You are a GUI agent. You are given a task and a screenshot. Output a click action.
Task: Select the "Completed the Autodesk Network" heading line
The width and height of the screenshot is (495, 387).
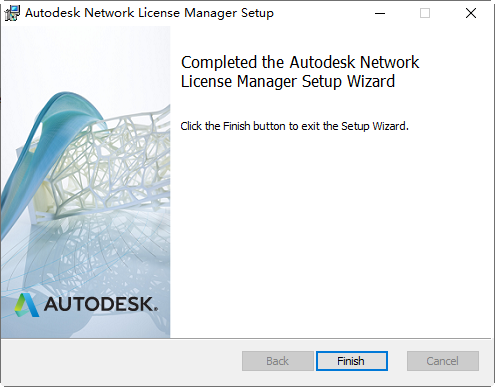(300, 62)
